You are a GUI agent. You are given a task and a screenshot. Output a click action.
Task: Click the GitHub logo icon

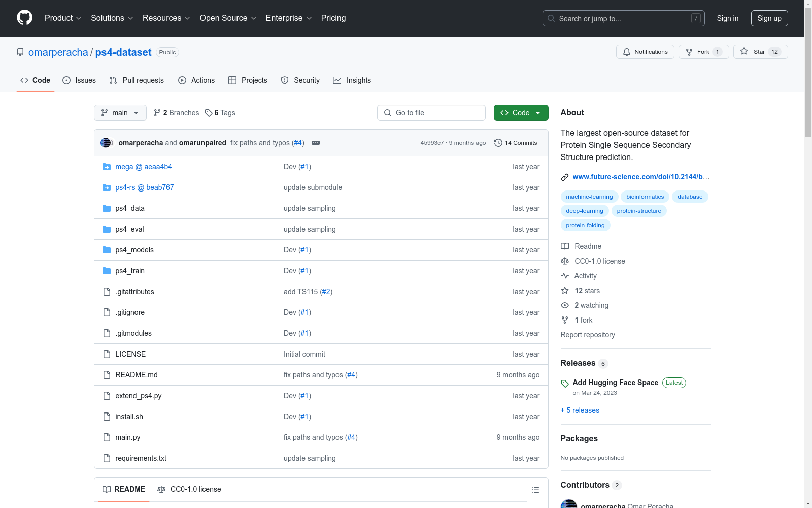coord(24,18)
